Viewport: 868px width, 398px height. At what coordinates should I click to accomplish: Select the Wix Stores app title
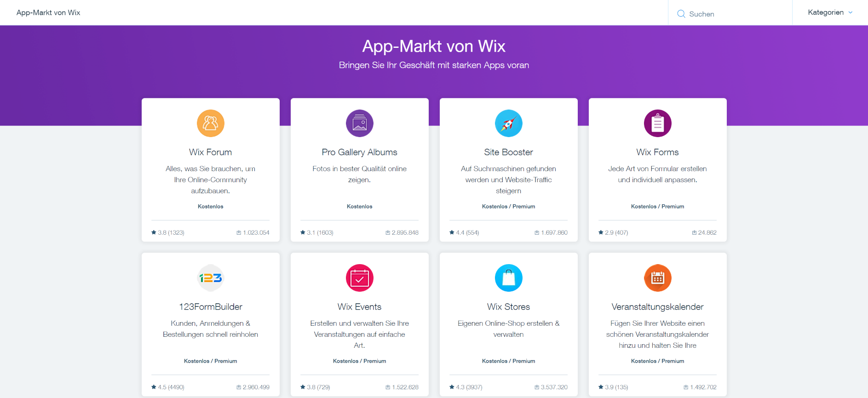click(x=509, y=307)
